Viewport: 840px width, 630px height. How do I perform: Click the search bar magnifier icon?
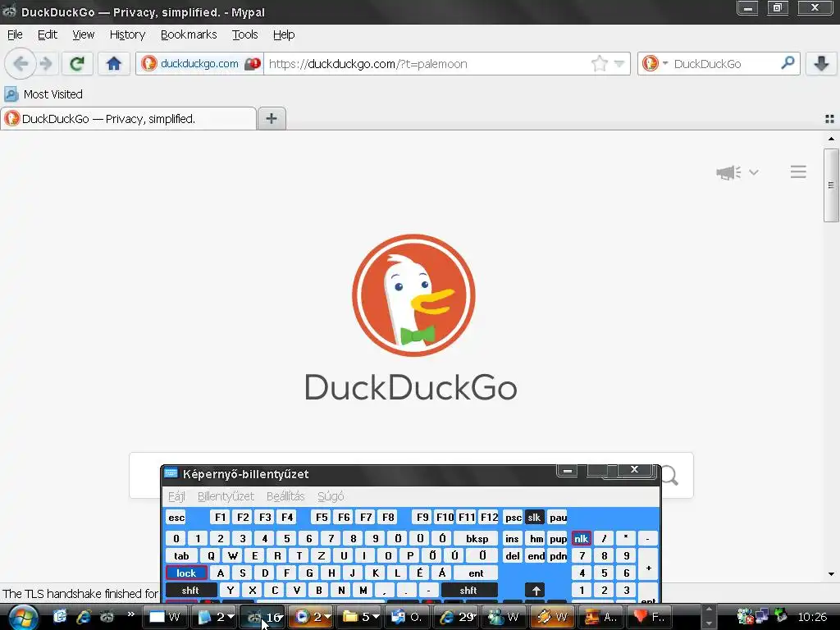[x=787, y=63]
